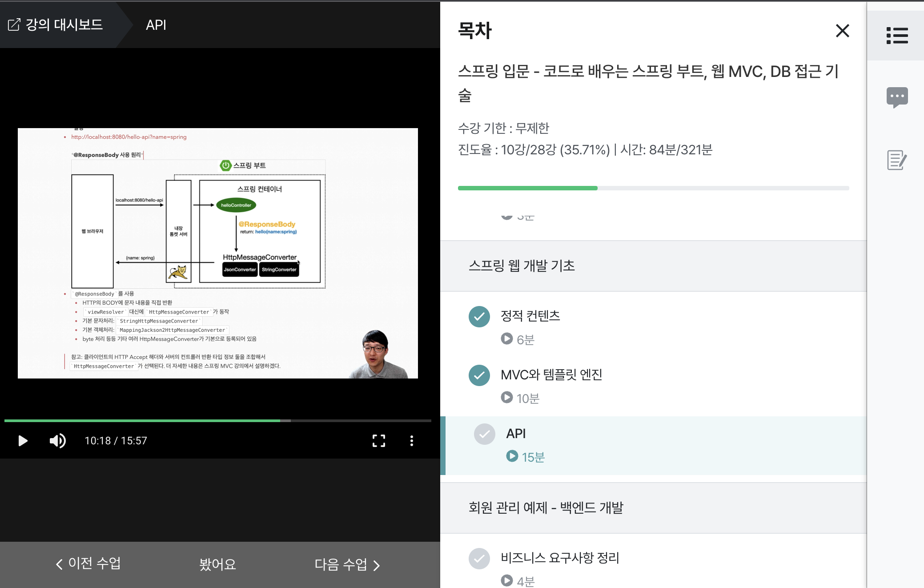This screenshot has height=588, width=924.
Task: Open the notes editor icon
Action: pyautogui.click(x=897, y=160)
